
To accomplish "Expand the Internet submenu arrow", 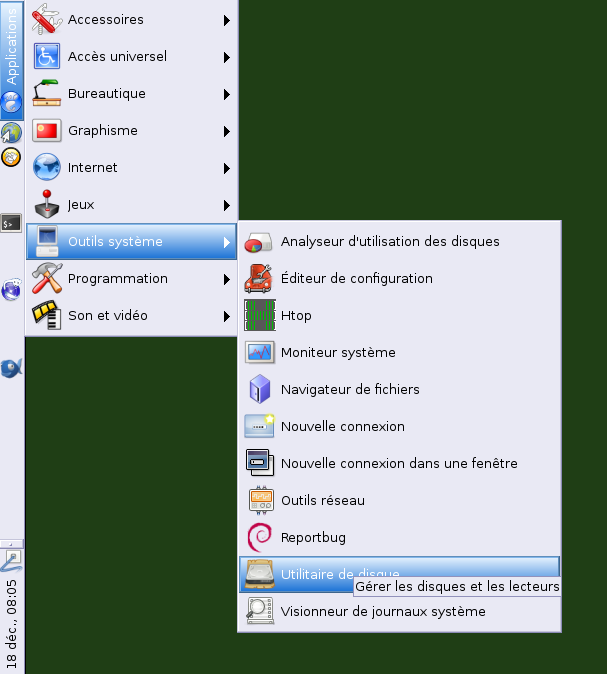I will click(228, 168).
